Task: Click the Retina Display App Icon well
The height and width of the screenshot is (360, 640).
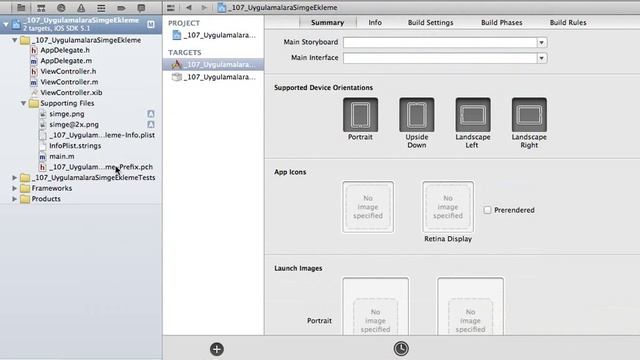Action: pos(448,207)
